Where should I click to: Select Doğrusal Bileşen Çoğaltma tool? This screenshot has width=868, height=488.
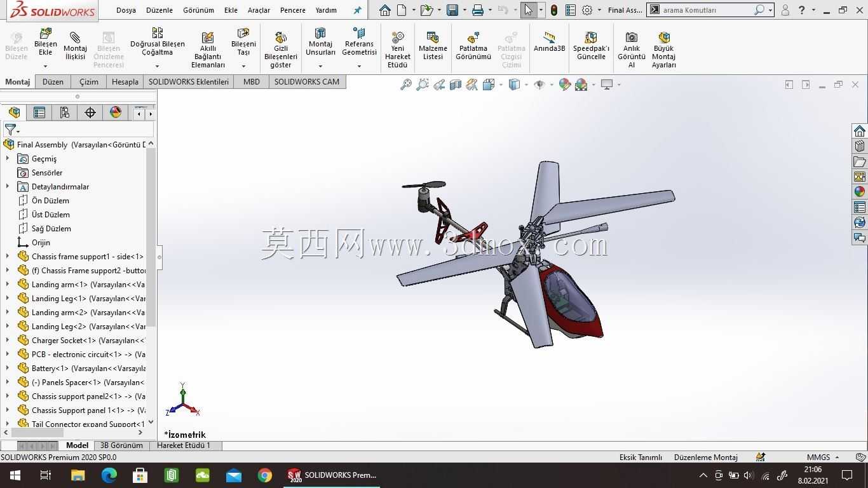157,42
